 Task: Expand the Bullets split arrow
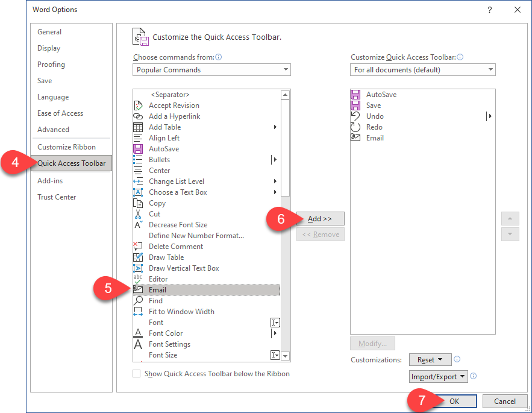coord(275,159)
